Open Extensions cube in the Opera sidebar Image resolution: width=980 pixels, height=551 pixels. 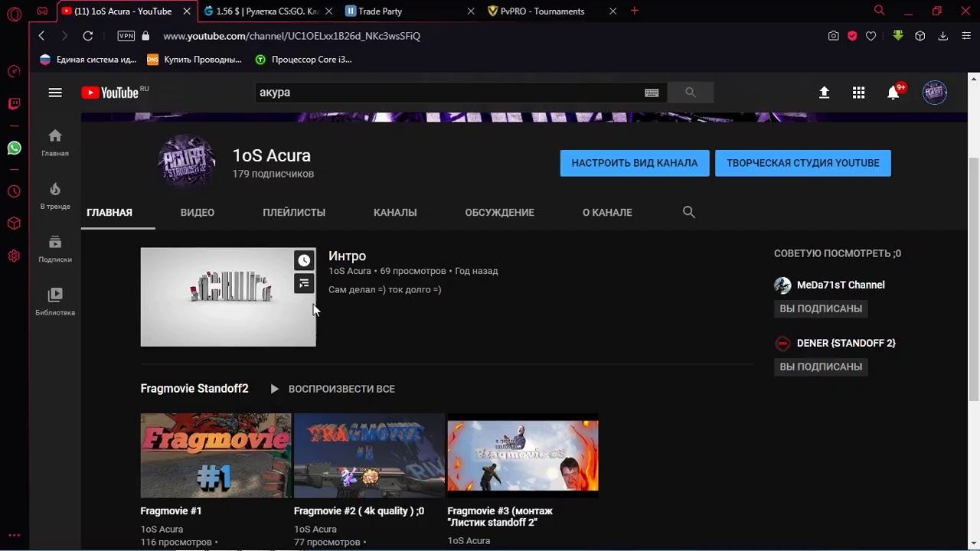coord(14,223)
